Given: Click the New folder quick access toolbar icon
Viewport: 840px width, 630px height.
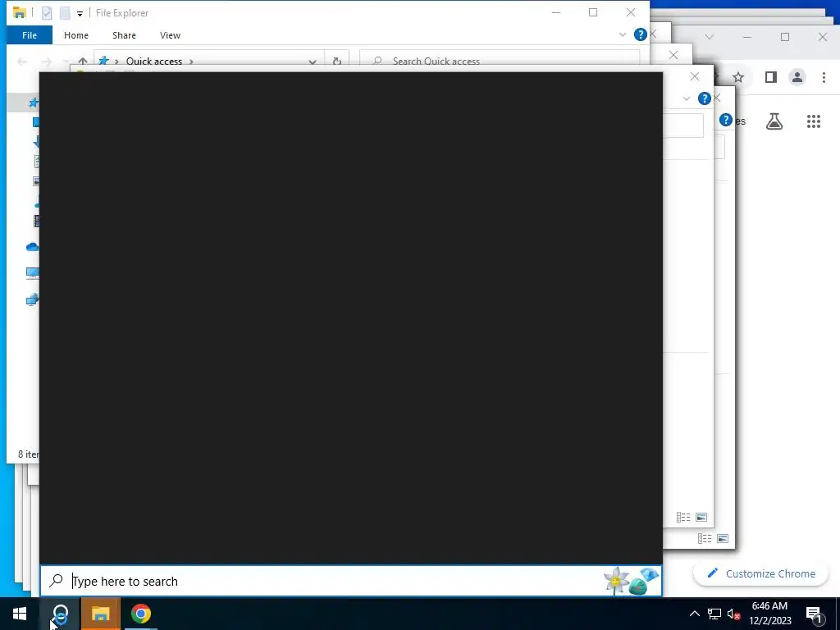Looking at the screenshot, I should point(65,13).
